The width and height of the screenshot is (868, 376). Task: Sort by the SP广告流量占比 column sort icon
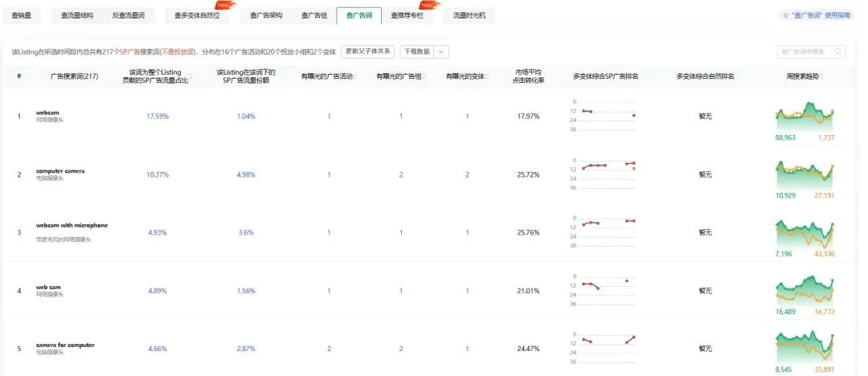click(x=190, y=76)
